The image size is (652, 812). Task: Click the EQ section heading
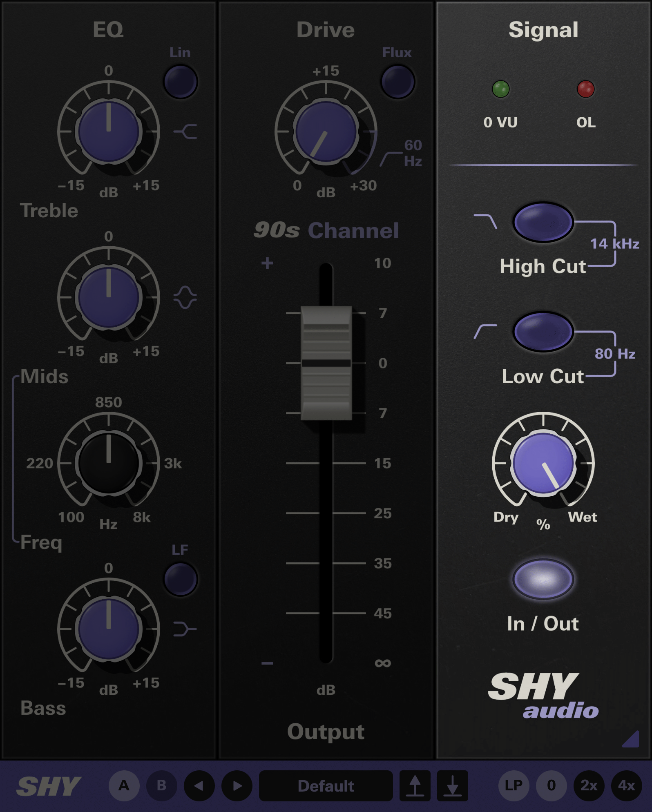[108, 29]
